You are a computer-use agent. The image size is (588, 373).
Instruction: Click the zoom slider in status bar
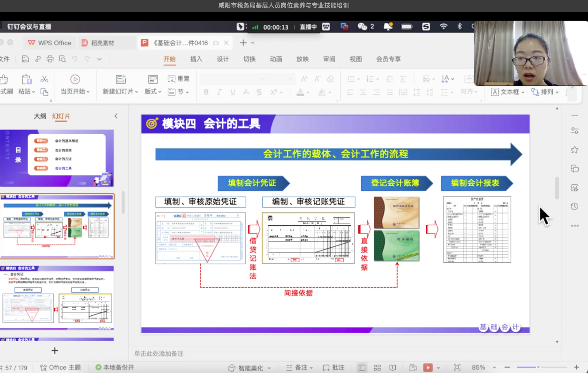point(538,367)
